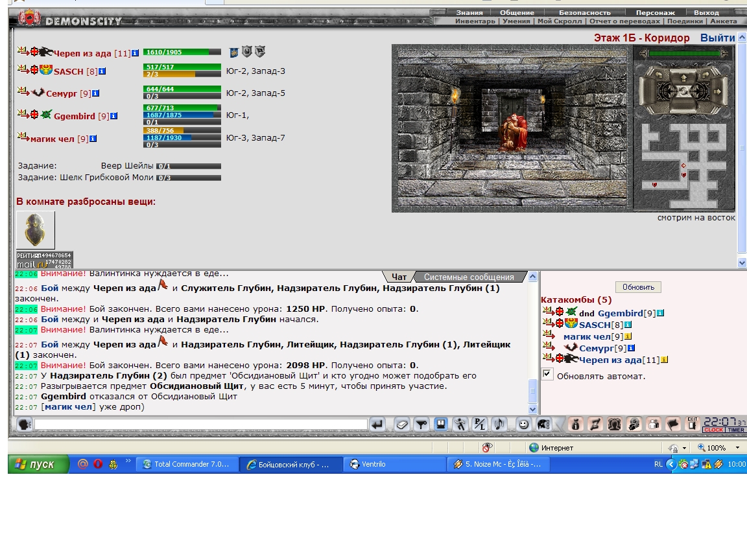Open info icon beside магик чел [9] party row
747x560 pixels.
point(93,139)
